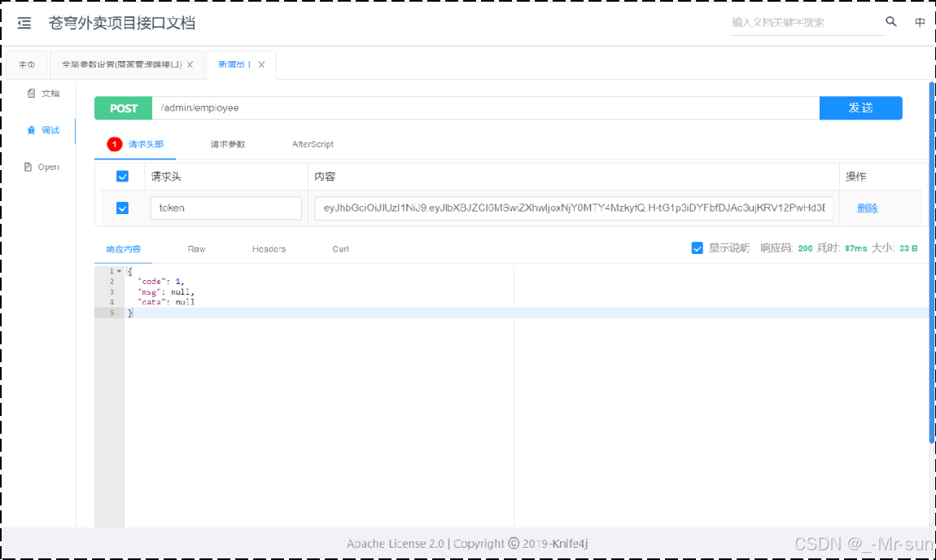Viewport: 936px width, 560px height.
Task: Toggle the select-all header checkbox
Action: click(122, 176)
